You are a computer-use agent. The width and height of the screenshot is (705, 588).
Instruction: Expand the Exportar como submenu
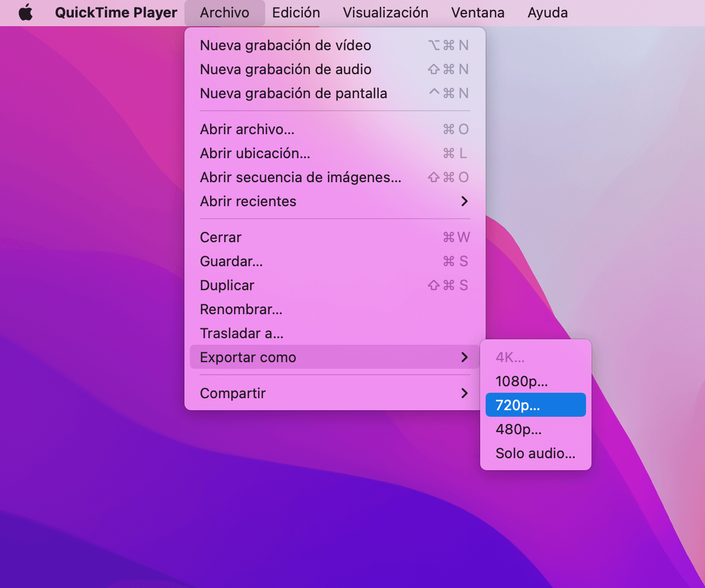pyautogui.click(x=248, y=357)
